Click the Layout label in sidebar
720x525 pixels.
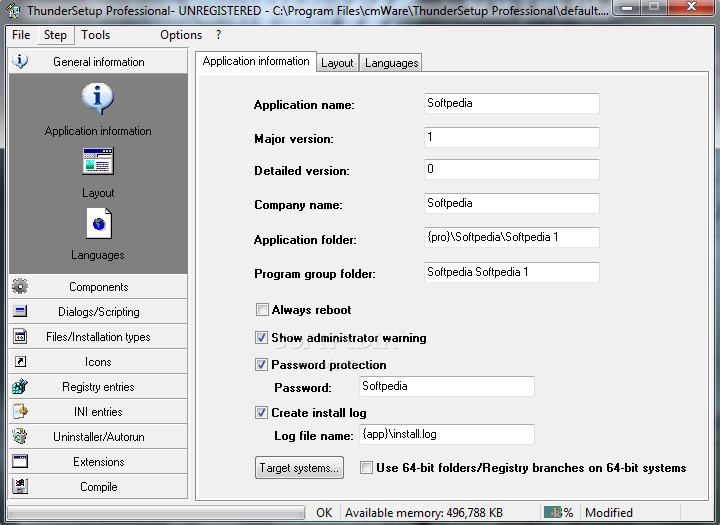pos(98,193)
